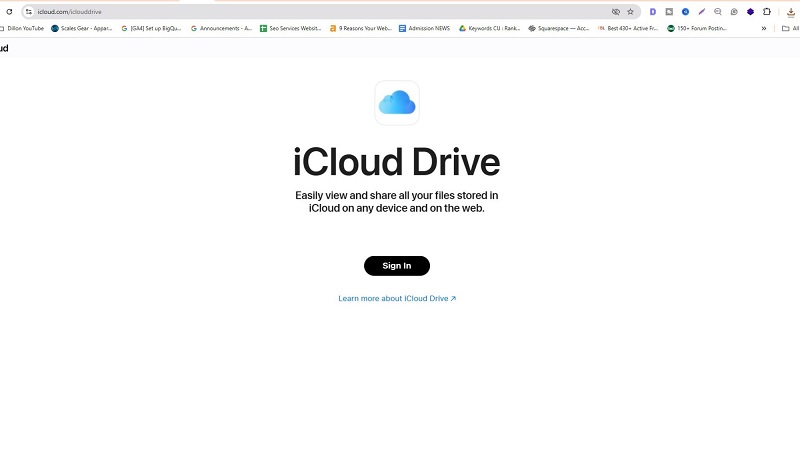Bookmark this page with the star icon
Image resolution: width=800 pixels, height=450 pixels.
pos(630,12)
